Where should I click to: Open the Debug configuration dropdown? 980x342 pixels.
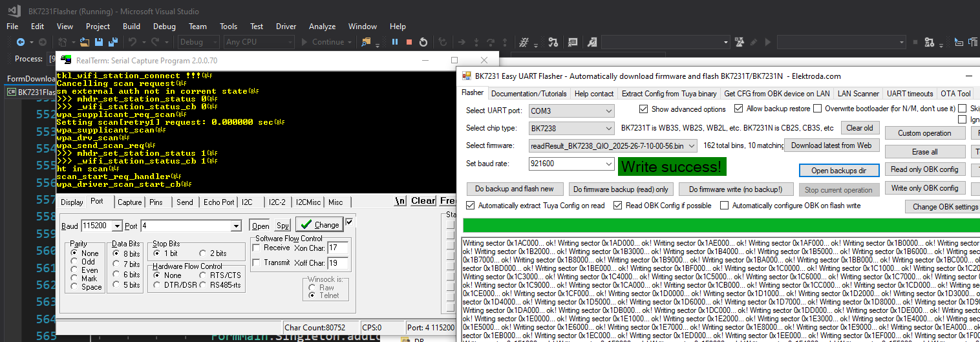click(x=199, y=42)
